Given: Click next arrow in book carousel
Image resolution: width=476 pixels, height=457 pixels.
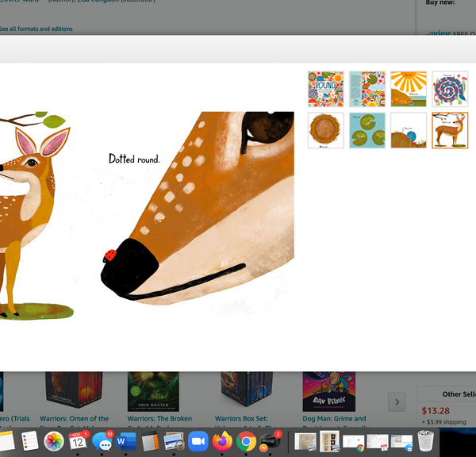Looking at the screenshot, I should (x=397, y=402).
